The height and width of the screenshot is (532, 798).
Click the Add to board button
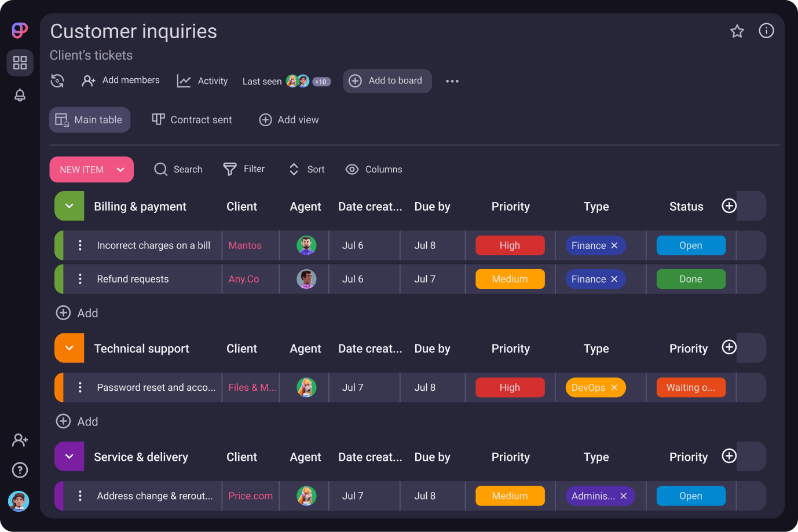(387, 81)
